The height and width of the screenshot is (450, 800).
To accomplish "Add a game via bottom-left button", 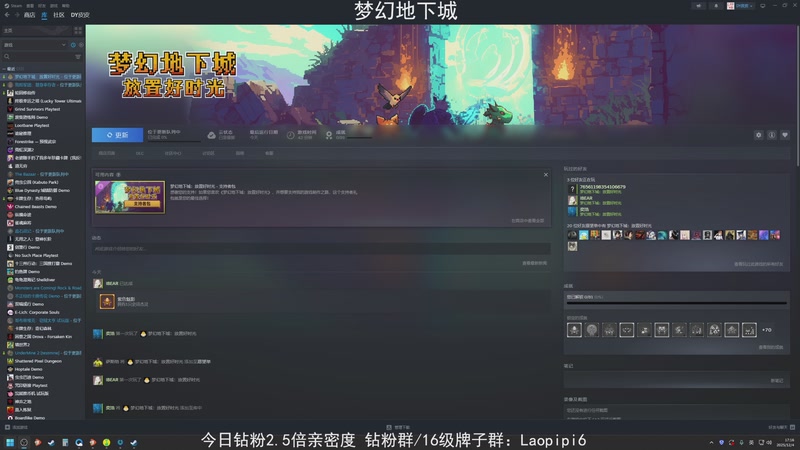I will (16, 428).
